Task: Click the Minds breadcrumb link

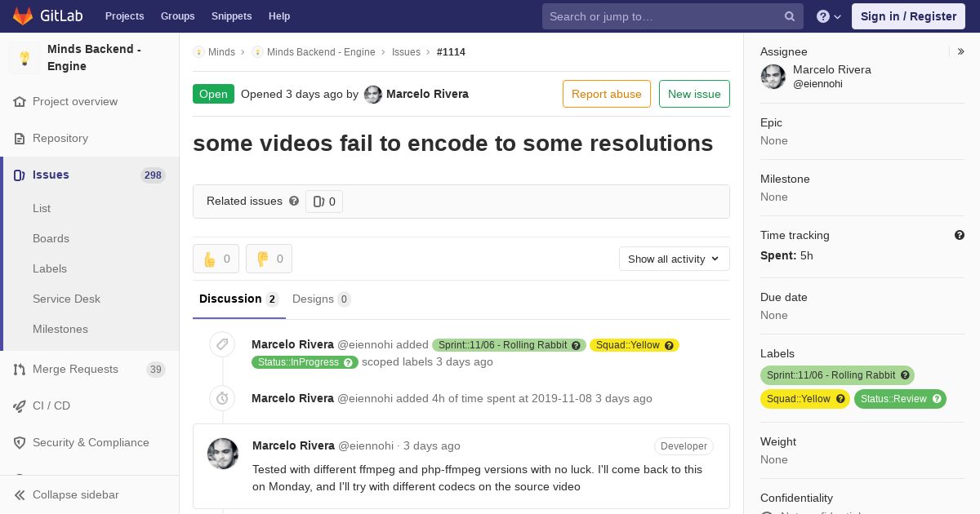Action: click(x=221, y=52)
